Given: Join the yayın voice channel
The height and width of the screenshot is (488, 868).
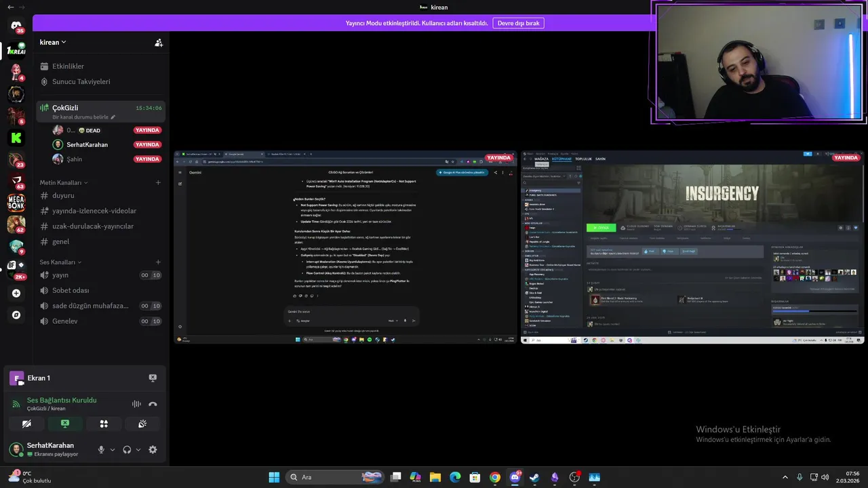Looking at the screenshot, I should click(x=100, y=275).
